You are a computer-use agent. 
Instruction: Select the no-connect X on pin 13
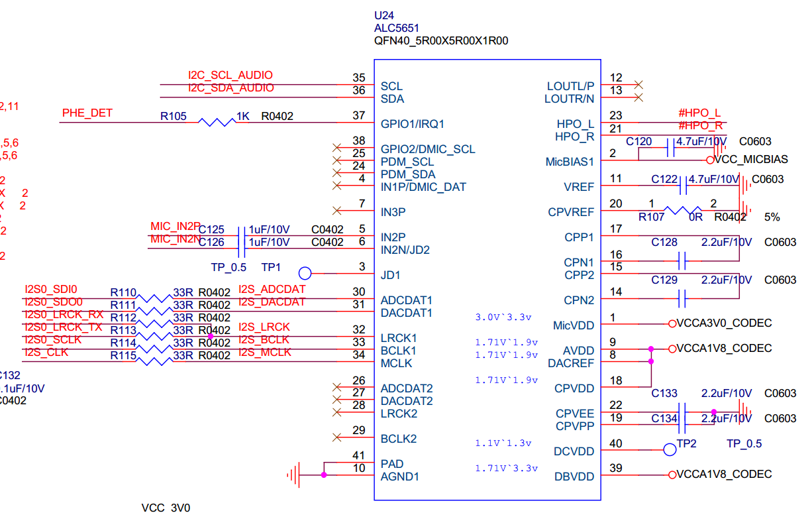tap(638, 97)
